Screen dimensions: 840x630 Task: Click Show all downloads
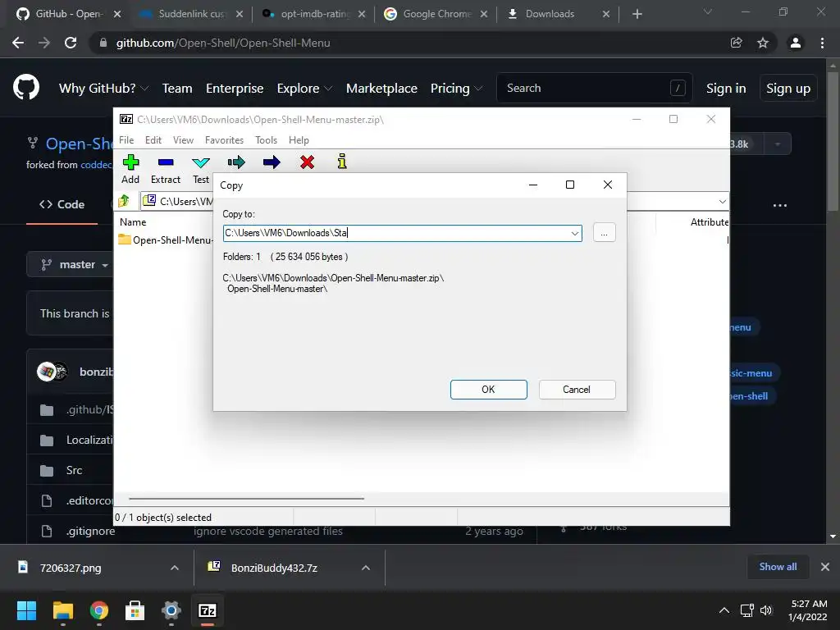pos(778,567)
